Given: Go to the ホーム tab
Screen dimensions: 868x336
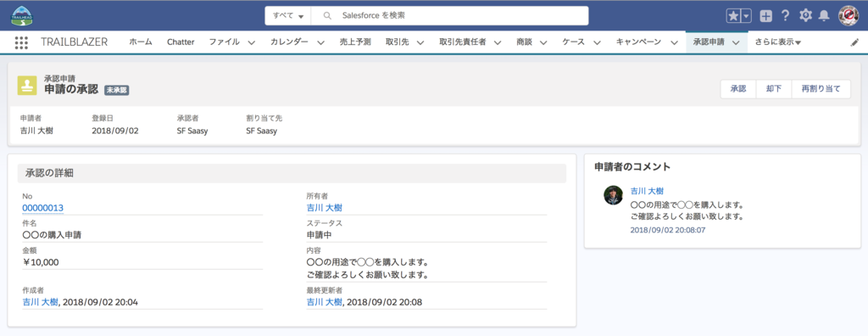Looking at the screenshot, I should coord(141,42).
